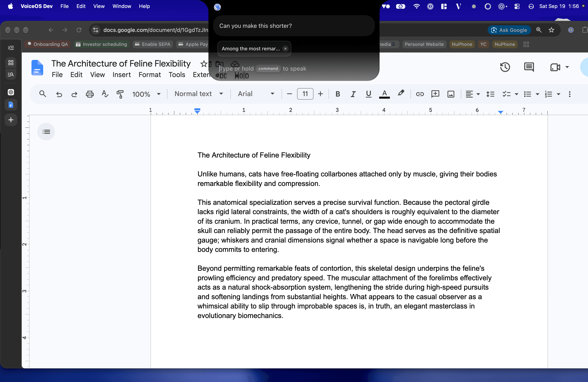Insert a numbered list

click(549, 94)
